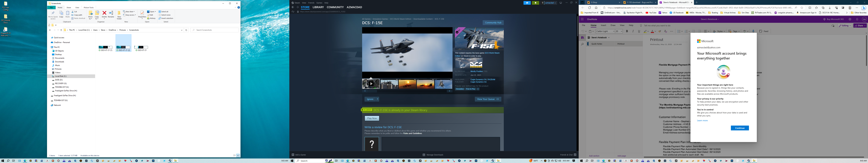Viewport: 868px width, 163px height.
Task: Add this page to Edge favorites star
Action: (802, 8)
